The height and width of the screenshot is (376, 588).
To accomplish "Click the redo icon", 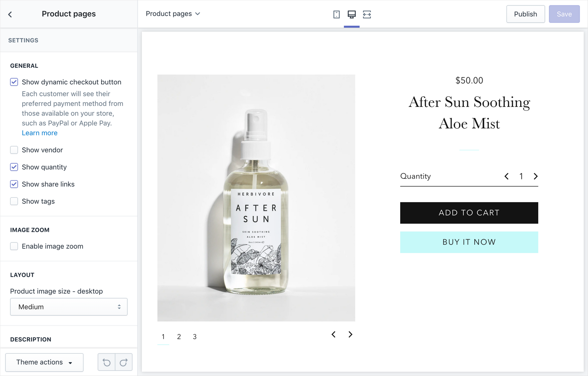I will click(x=123, y=362).
